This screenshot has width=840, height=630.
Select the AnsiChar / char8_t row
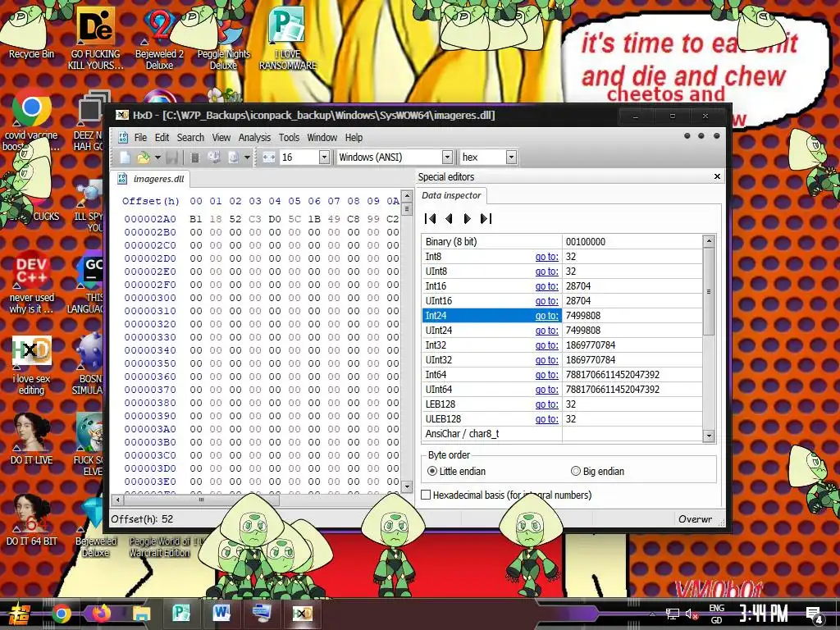tap(562, 433)
